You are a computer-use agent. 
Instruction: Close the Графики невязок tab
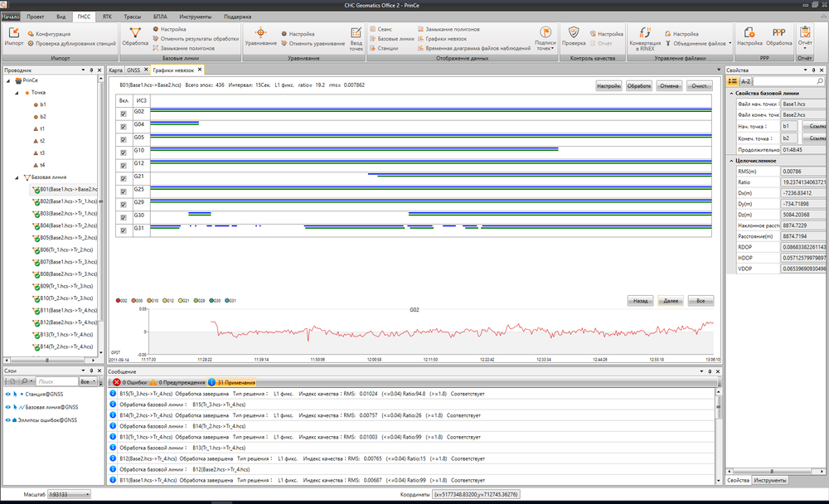[x=200, y=70]
